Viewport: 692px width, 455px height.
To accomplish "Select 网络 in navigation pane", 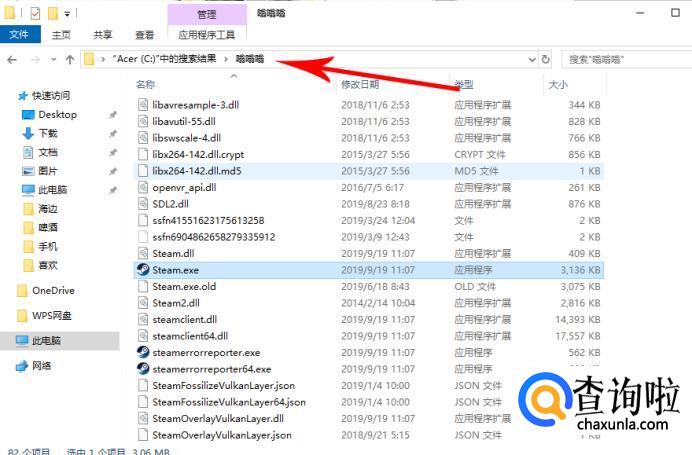I will [34, 366].
